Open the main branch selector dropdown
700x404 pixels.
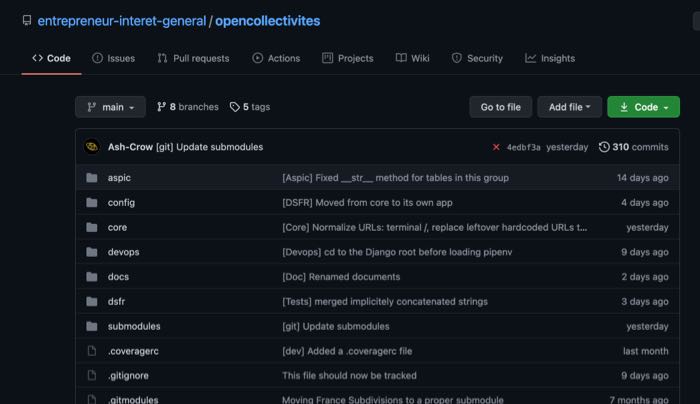coord(110,107)
